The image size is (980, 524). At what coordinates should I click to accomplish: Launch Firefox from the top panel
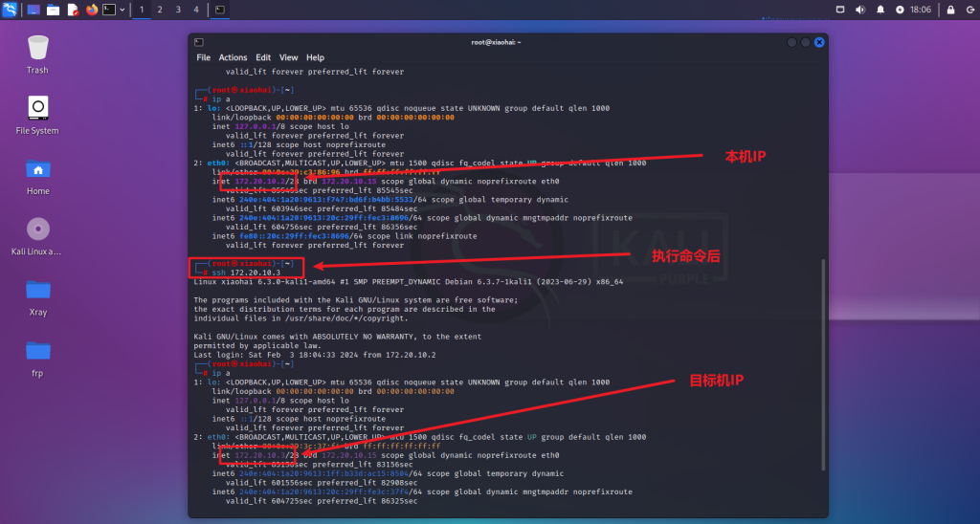pyautogui.click(x=92, y=10)
